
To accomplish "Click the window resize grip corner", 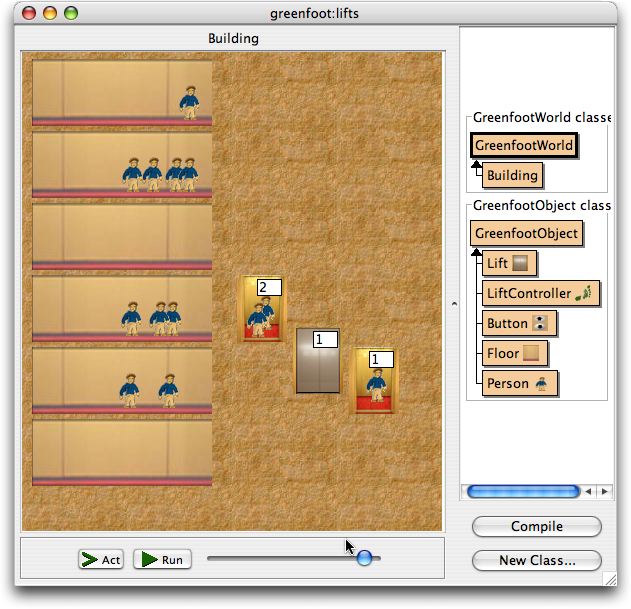I will pyautogui.click(x=610, y=579).
